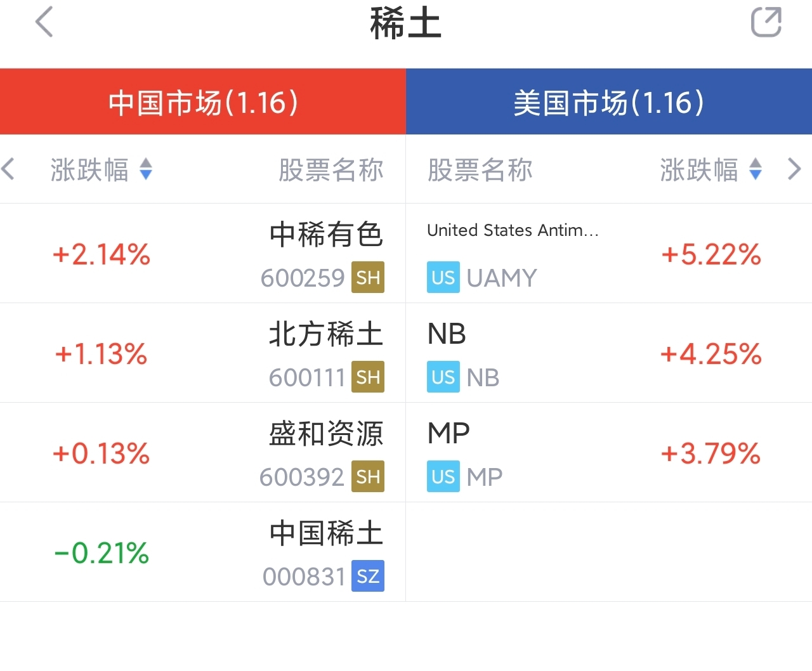The width and height of the screenshot is (812, 671).
Task: Tap the US badge beside UAMY
Action: click(x=443, y=278)
